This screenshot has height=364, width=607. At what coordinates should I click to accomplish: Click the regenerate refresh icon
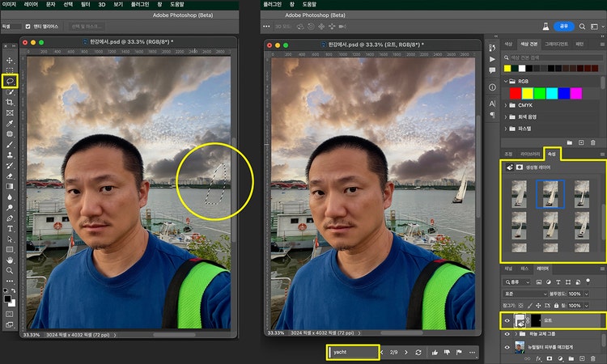click(418, 353)
